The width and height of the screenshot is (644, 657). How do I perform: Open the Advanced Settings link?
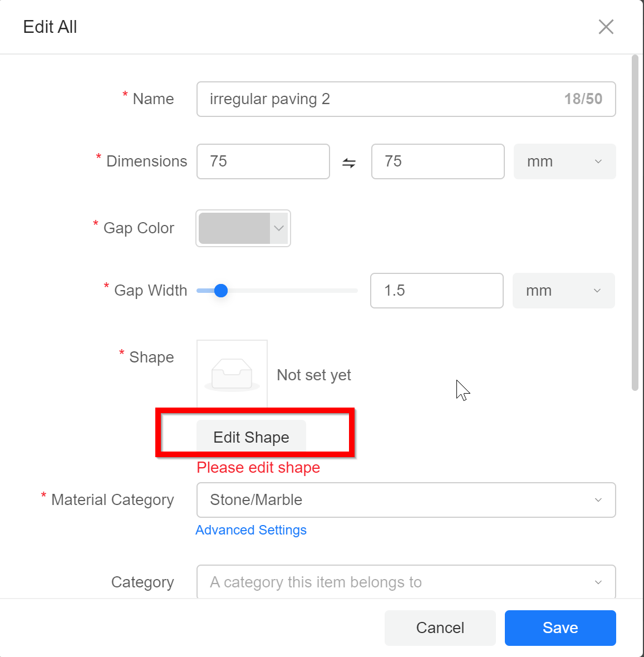[251, 530]
